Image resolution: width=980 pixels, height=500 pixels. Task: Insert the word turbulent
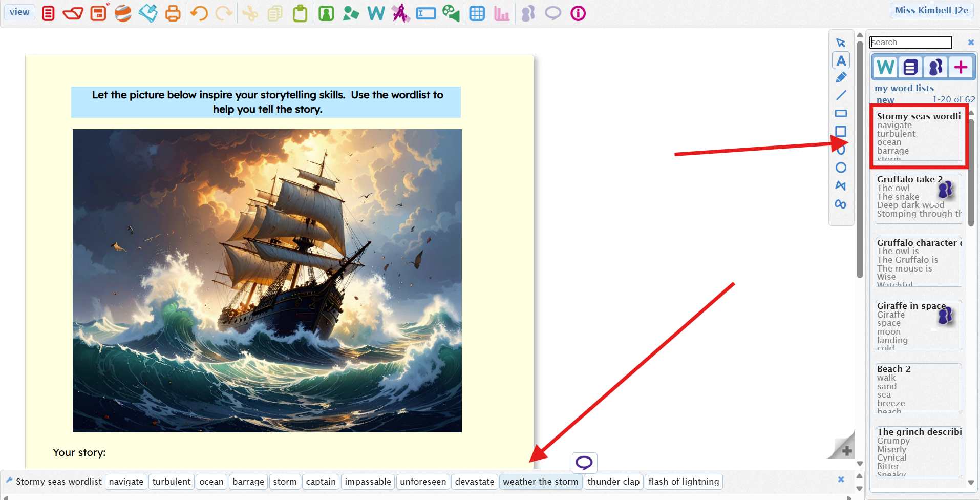coord(172,482)
